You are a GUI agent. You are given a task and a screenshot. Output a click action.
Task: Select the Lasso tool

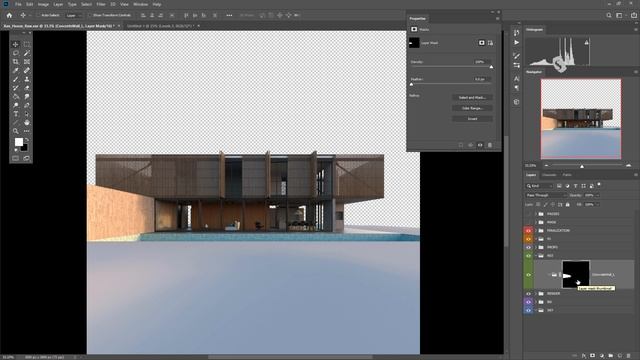tap(16, 53)
